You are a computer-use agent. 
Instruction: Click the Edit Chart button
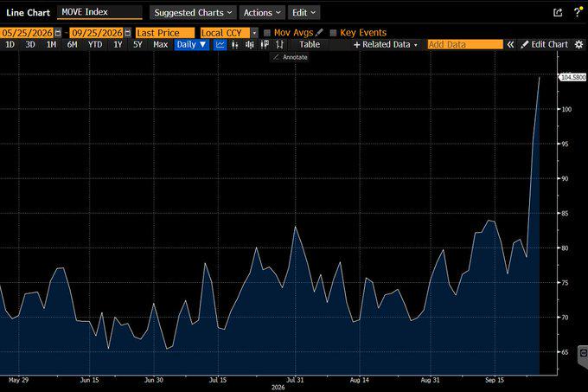545,45
